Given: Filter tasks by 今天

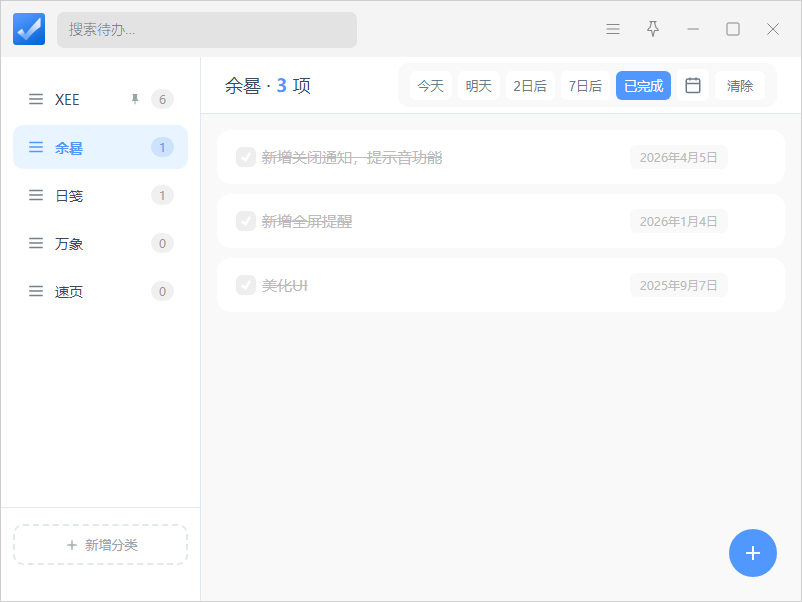Looking at the screenshot, I should click(x=430, y=86).
